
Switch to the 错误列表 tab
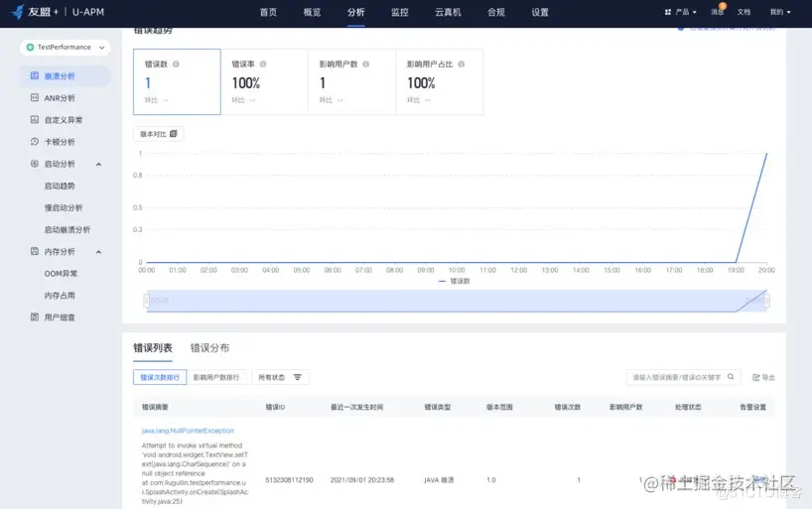pos(153,348)
